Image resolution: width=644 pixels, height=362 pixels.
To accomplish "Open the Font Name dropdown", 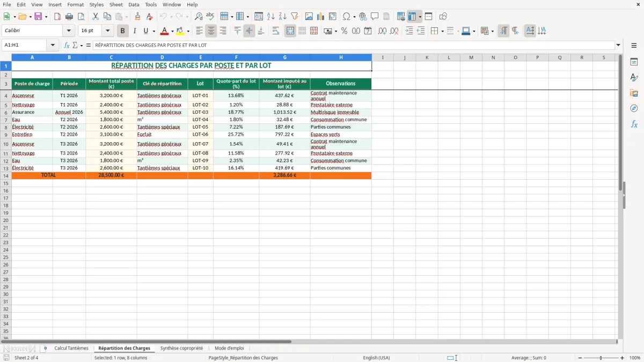I will pyautogui.click(x=69, y=31).
